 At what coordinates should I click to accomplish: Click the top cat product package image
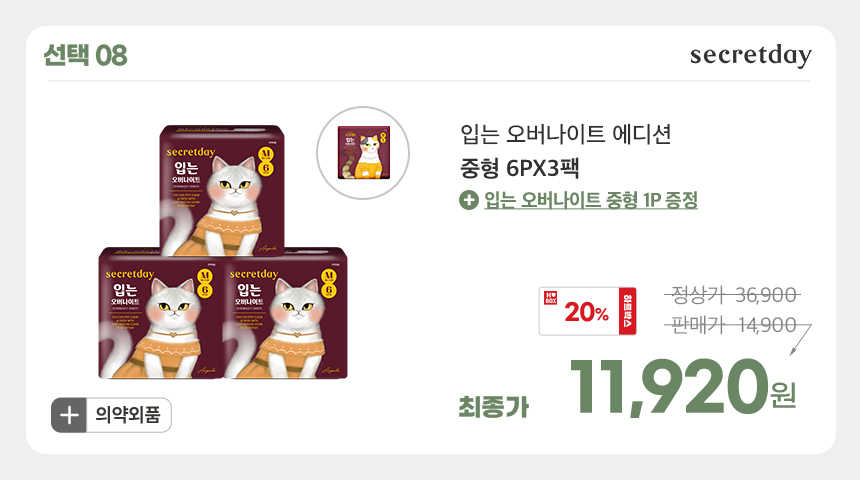[x=222, y=190]
